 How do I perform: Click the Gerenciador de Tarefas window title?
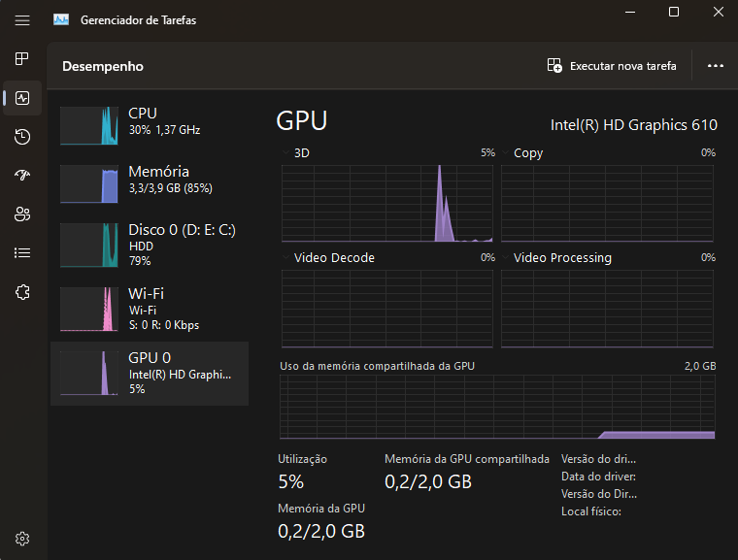click(x=138, y=20)
